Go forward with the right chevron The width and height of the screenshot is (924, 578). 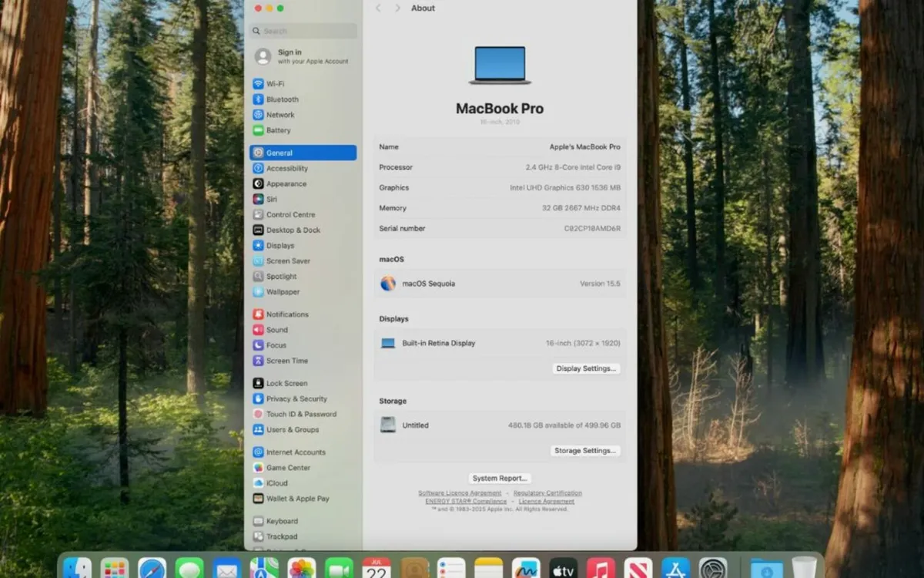pos(397,8)
